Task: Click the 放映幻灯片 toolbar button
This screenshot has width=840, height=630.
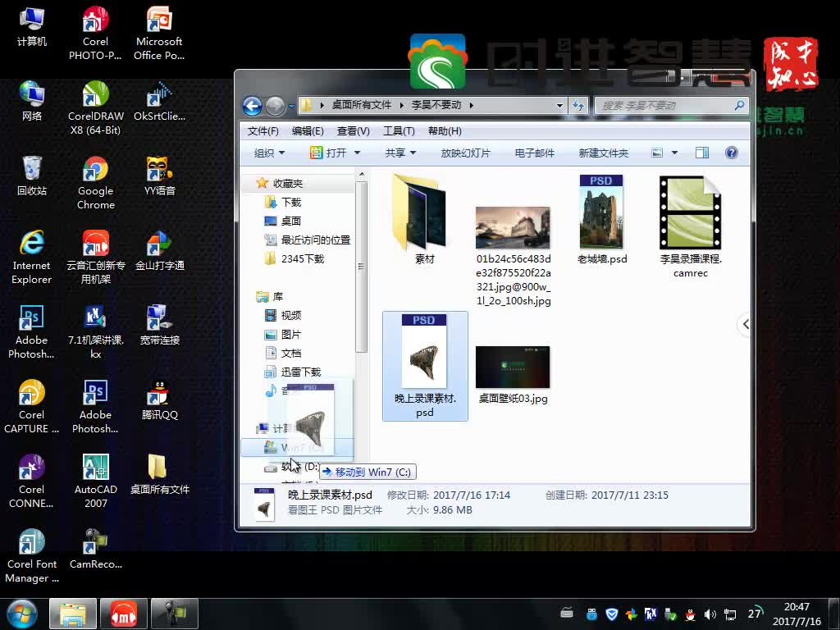Action: 465,153
